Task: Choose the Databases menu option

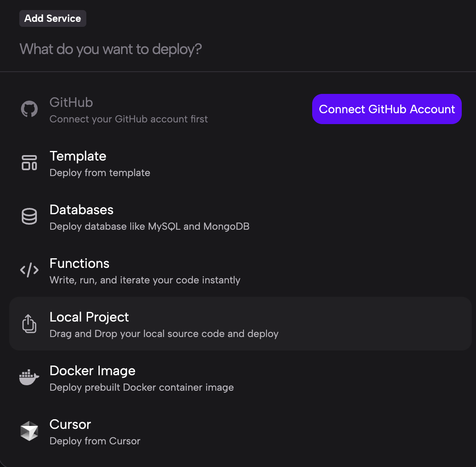Action: click(82, 210)
